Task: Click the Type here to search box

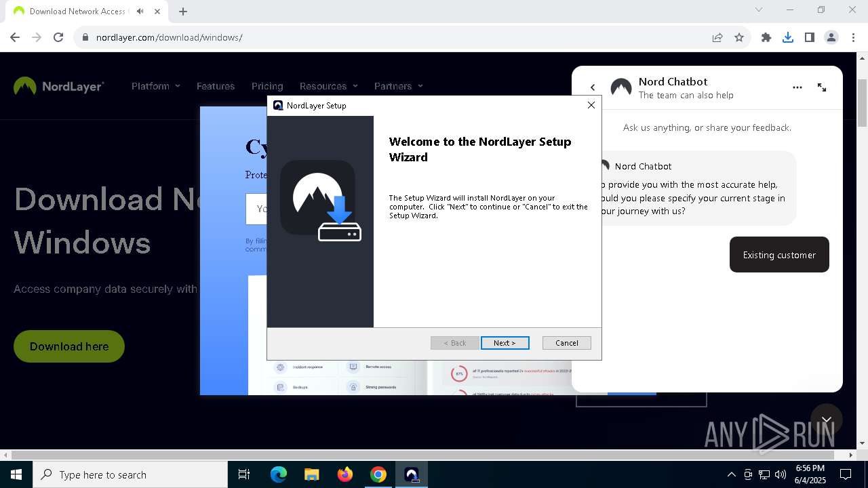Action: coord(130,474)
